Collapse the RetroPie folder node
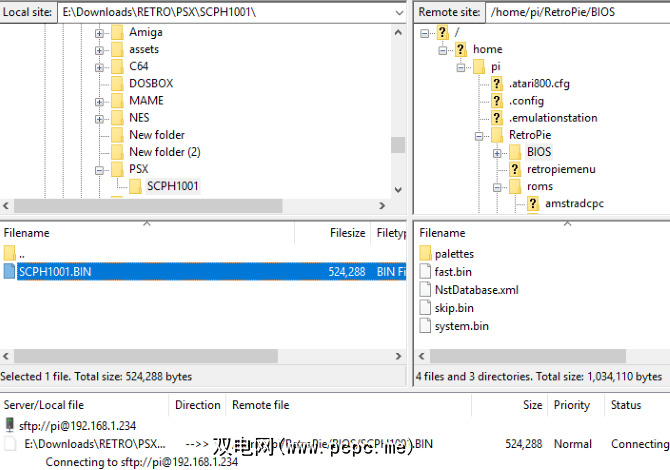 [479, 136]
